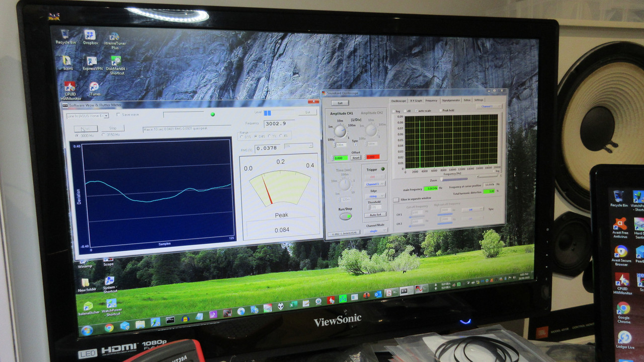This screenshot has width=644, height=362.
Task: Open the Dropbox desktop icon
Action: [90, 37]
